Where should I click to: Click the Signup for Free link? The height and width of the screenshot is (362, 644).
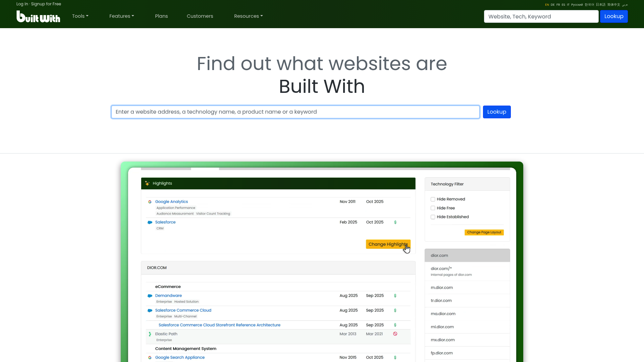coord(46,4)
